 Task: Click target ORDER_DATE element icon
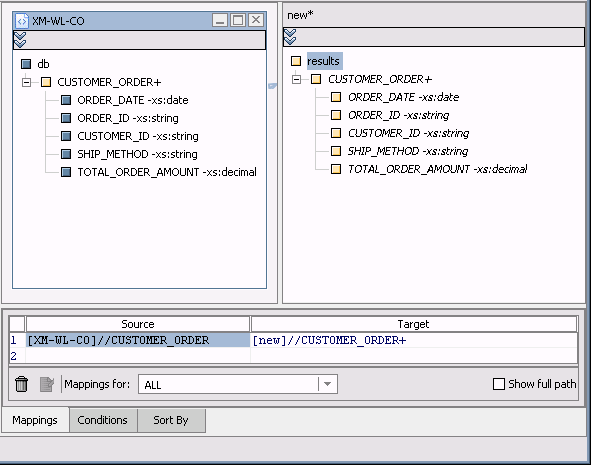[336, 97]
